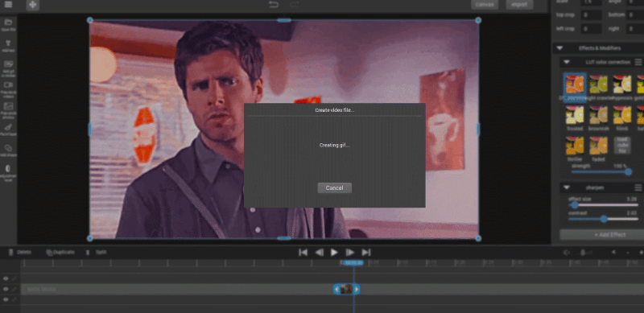Screen dimensions: 644x313
Task: Collapse the LUT color correction panel
Action: pos(567,62)
